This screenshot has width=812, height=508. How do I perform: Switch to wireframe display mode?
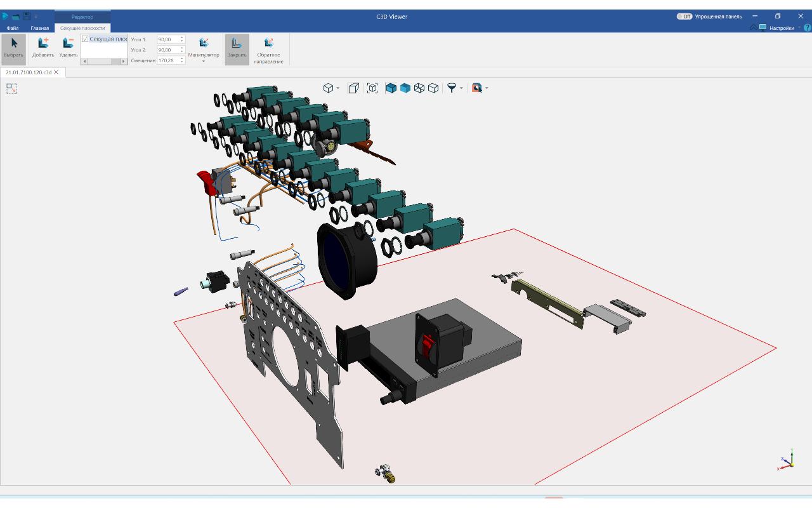point(419,88)
